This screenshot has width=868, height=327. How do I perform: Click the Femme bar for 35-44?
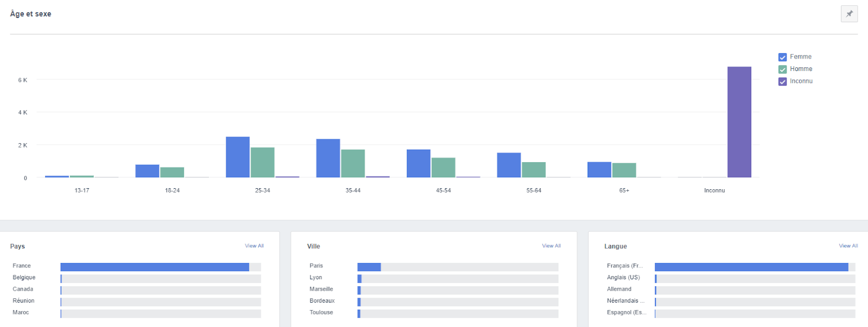[328, 158]
